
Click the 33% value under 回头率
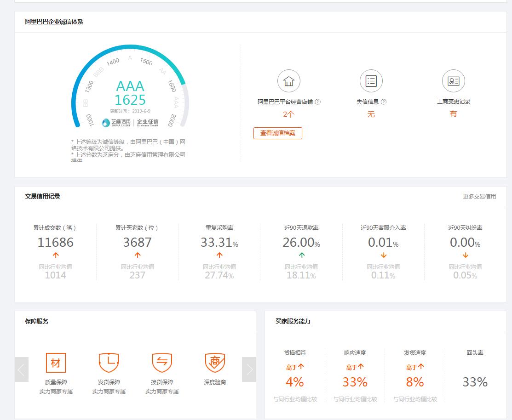pyautogui.click(x=475, y=382)
